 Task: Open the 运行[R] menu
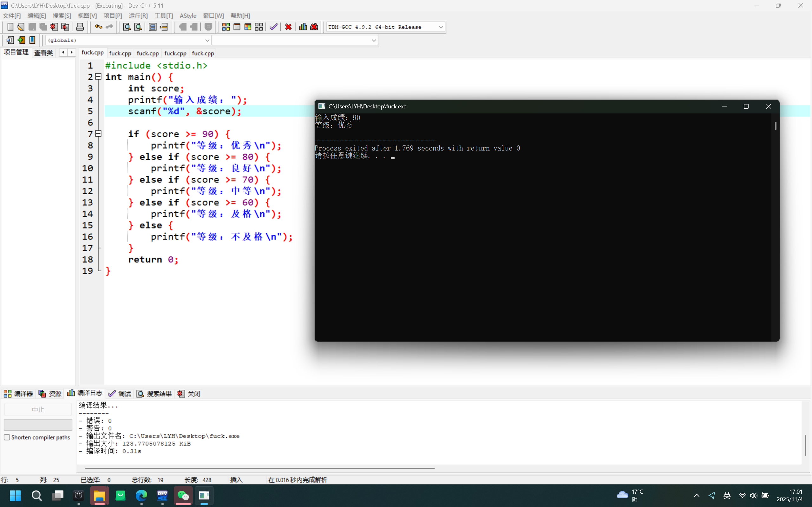point(138,16)
